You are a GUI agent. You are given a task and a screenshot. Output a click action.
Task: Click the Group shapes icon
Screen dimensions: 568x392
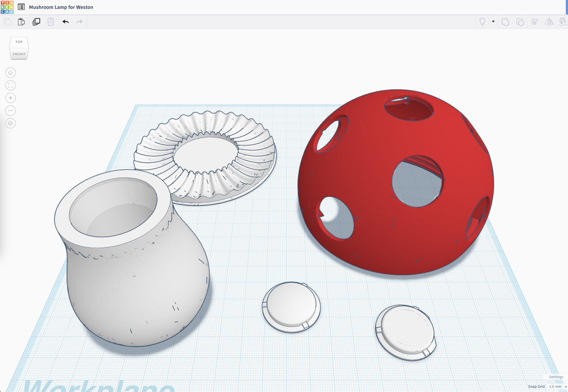click(505, 22)
